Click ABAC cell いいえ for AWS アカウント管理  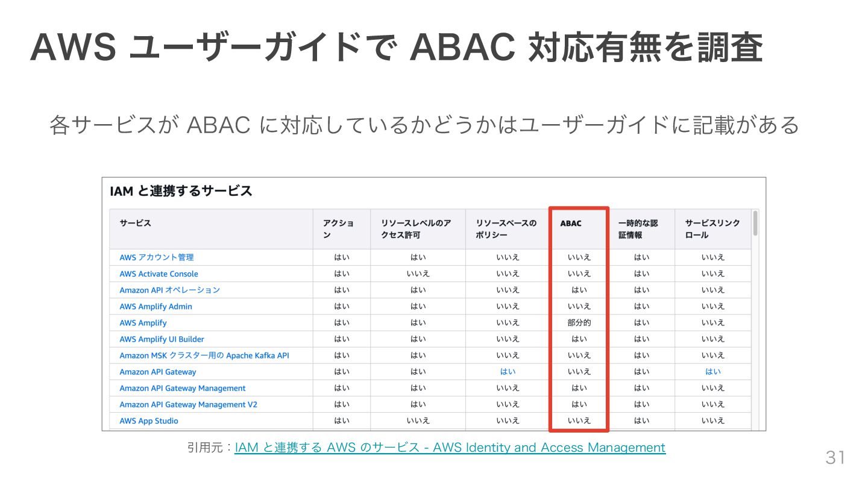pos(579,257)
